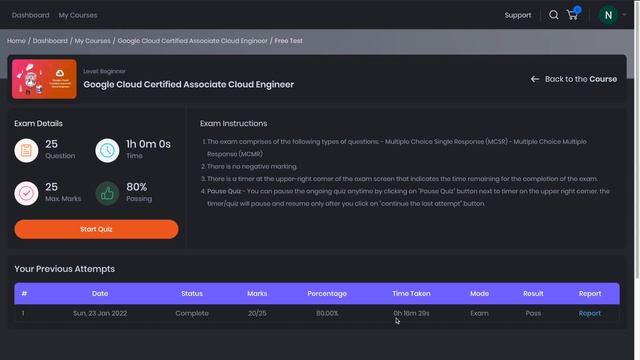This screenshot has width=640, height=360.
Task: Select the 20/25 marks cell
Action: 257,313
